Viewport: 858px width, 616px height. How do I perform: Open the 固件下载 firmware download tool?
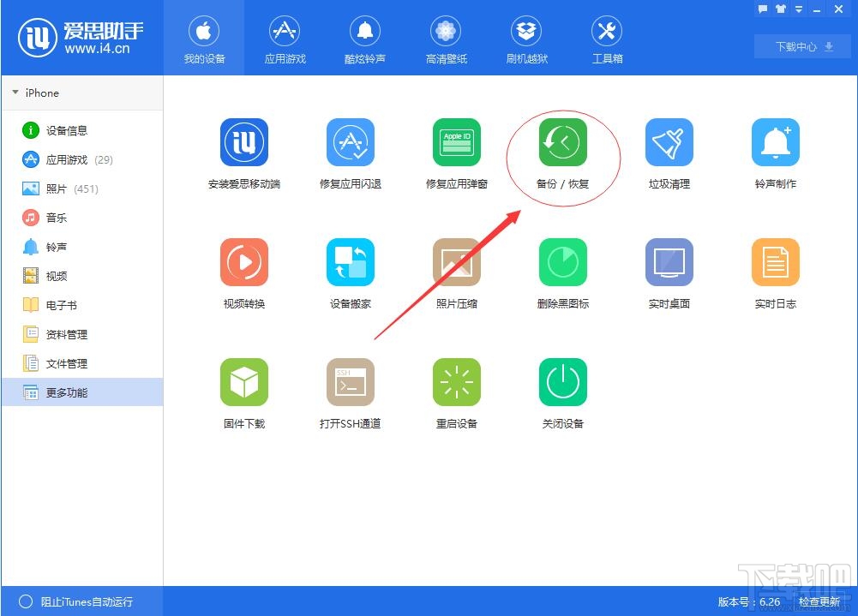[244, 394]
